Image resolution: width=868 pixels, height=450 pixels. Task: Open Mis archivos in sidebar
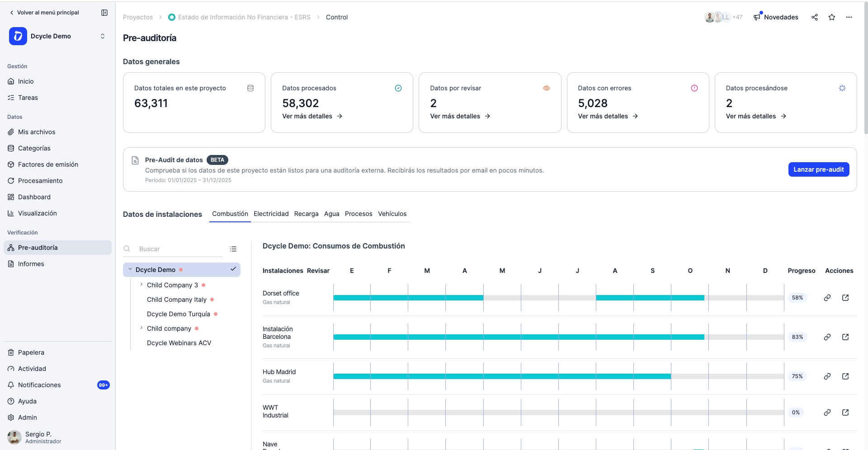click(x=57, y=132)
